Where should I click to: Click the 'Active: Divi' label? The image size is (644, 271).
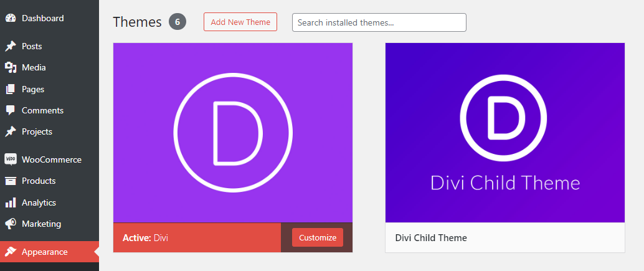145,238
